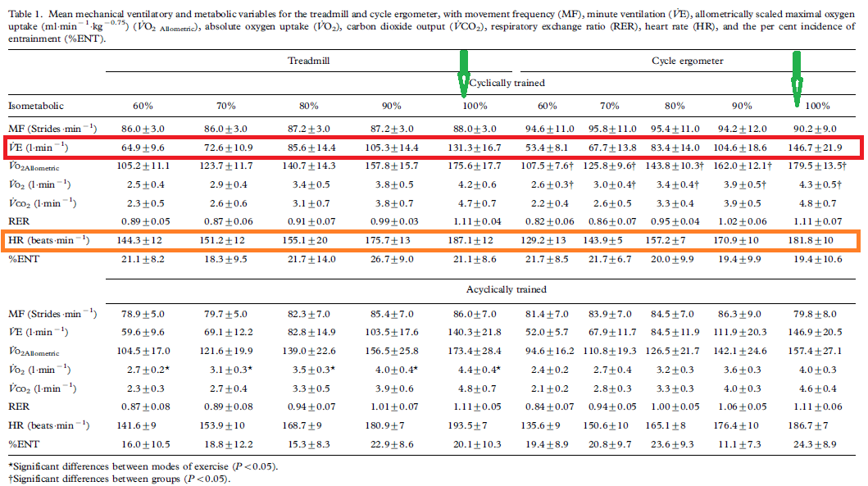Screen dimensions: 868x486
Task: Click the 90% column header under Treadmill
Action: pyautogui.click(x=393, y=106)
